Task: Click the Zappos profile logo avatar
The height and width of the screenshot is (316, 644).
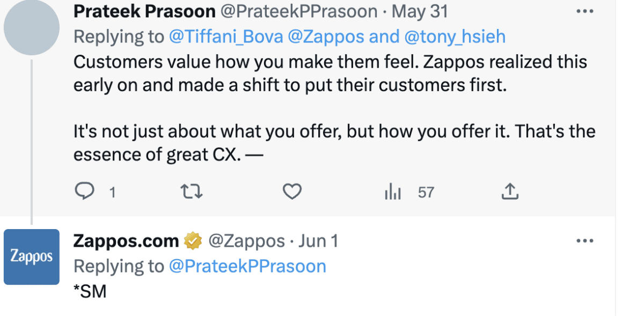Action: click(x=32, y=257)
